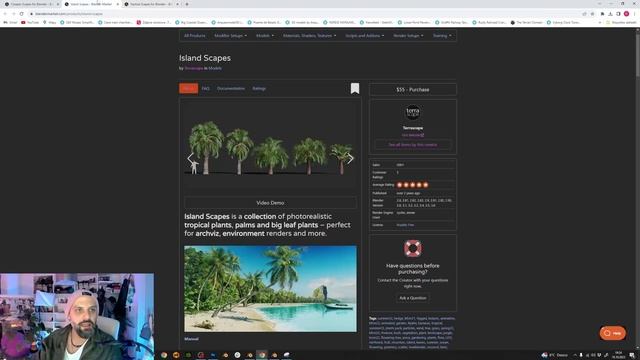
Task: Open the Modifier Setups dropdown menu
Action: [x=231, y=36]
